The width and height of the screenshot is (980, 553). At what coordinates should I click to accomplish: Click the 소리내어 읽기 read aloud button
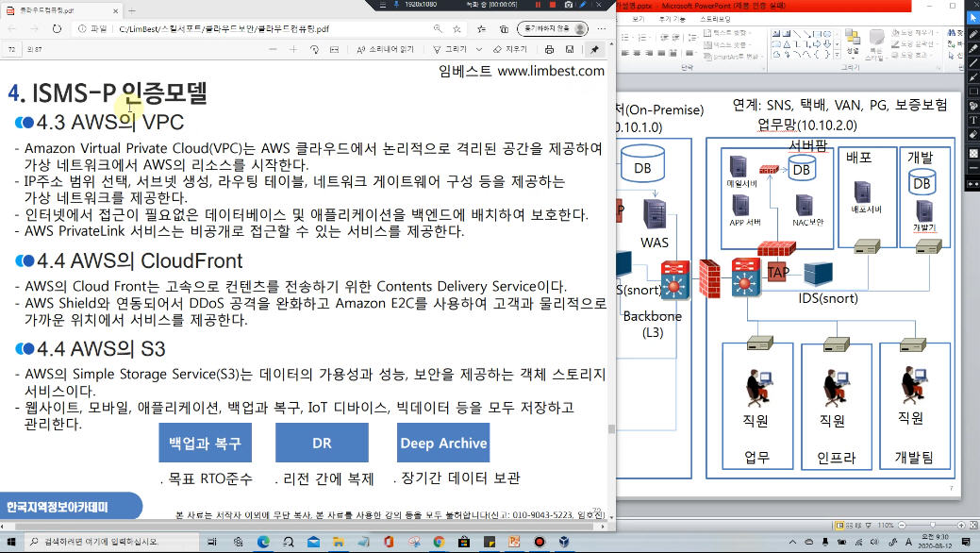tap(385, 49)
